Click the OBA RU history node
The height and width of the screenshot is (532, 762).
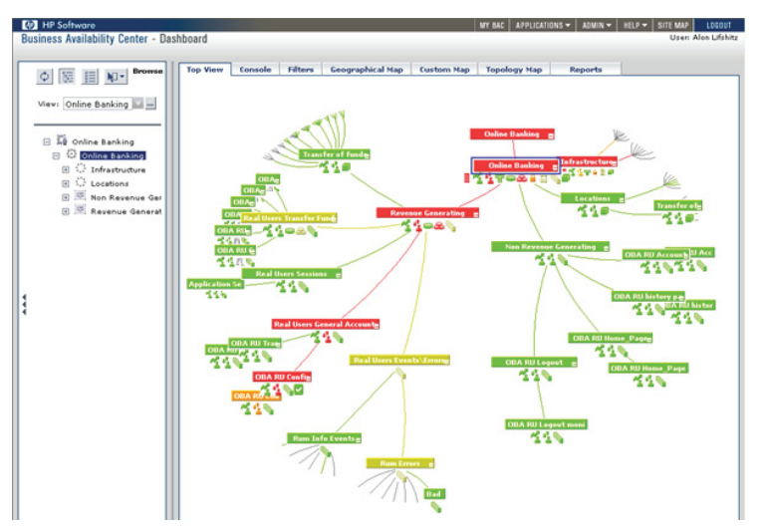[x=648, y=296]
